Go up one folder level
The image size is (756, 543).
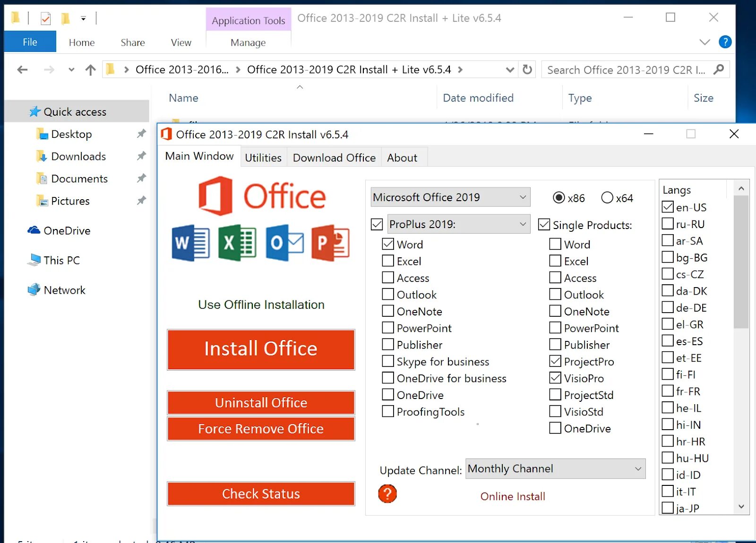tap(90, 70)
